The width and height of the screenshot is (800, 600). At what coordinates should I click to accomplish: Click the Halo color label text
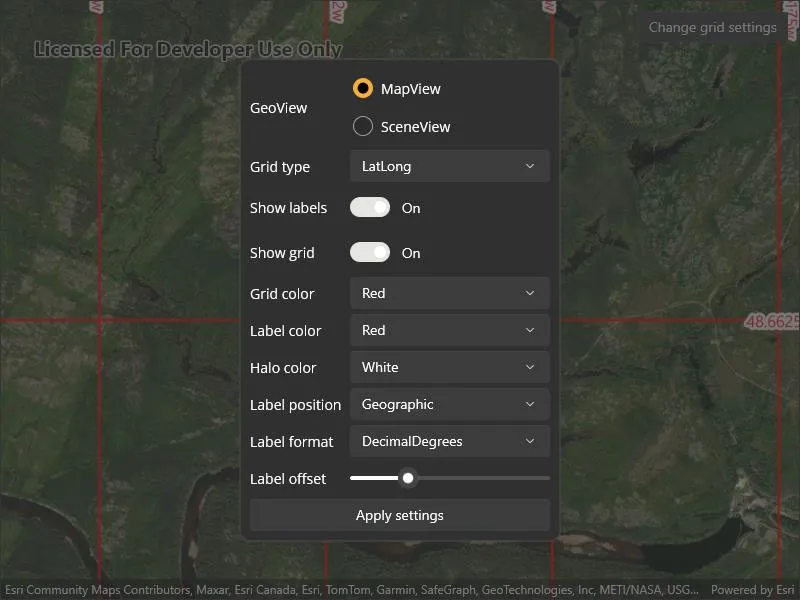[x=283, y=368]
